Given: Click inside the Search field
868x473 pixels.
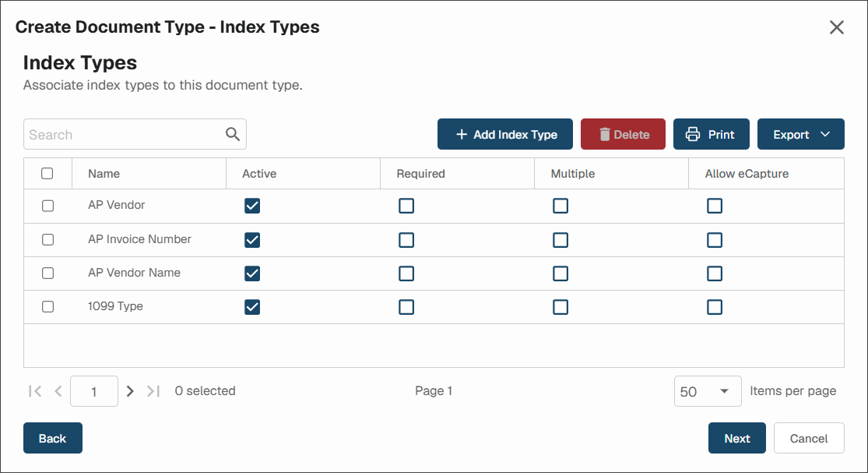Looking at the screenshot, I should pos(135,134).
